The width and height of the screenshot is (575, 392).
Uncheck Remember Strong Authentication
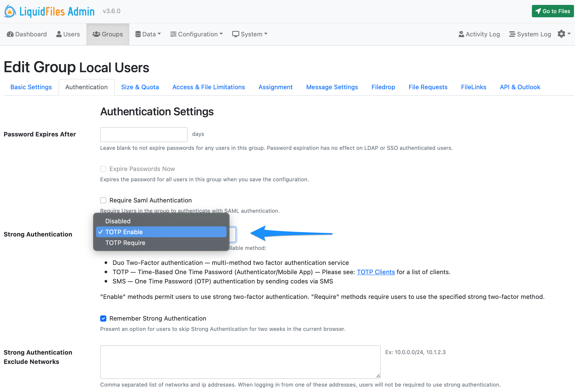point(103,319)
